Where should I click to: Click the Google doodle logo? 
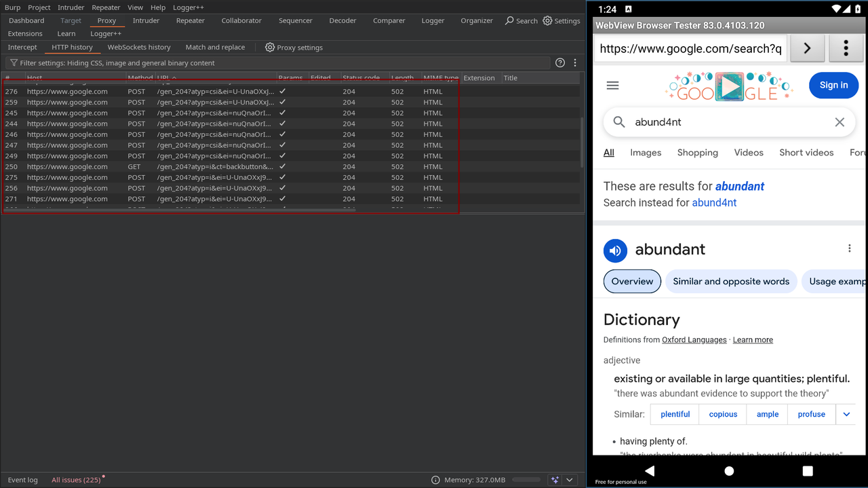click(x=729, y=86)
